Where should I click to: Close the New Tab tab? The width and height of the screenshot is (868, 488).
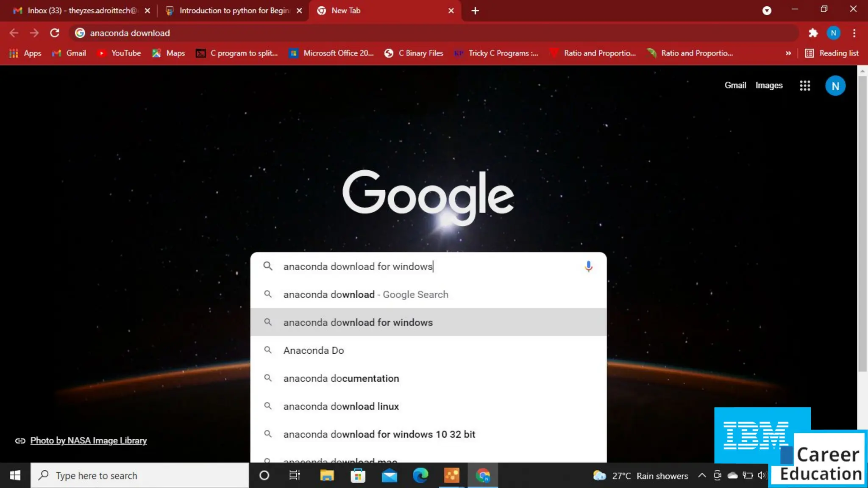point(451,11)
